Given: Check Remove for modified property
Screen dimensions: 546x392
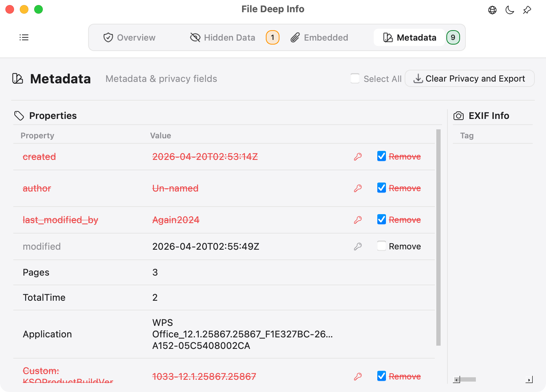Looking at the screenshot, I should (382, 246).
